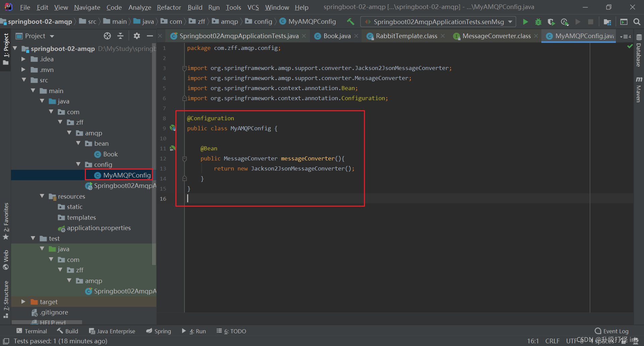644x346 pixels.
Task: Click the locate/scroll from source target icon
Action: point(107,36)
